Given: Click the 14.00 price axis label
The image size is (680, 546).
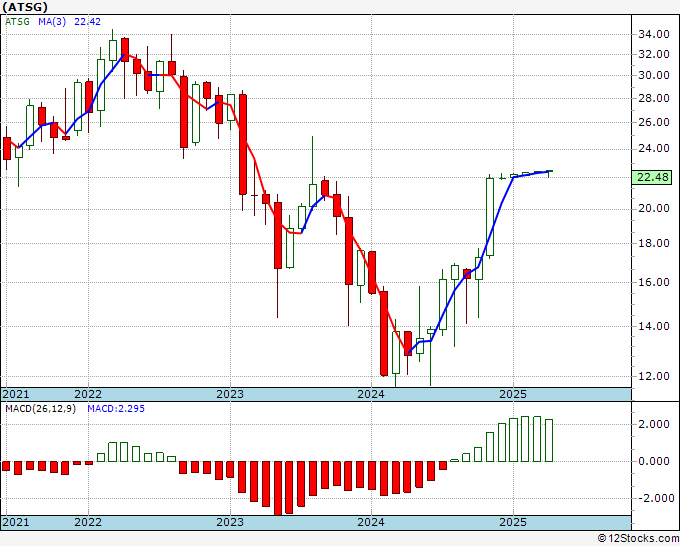Looking at the screenshot, I should (654, 326).
